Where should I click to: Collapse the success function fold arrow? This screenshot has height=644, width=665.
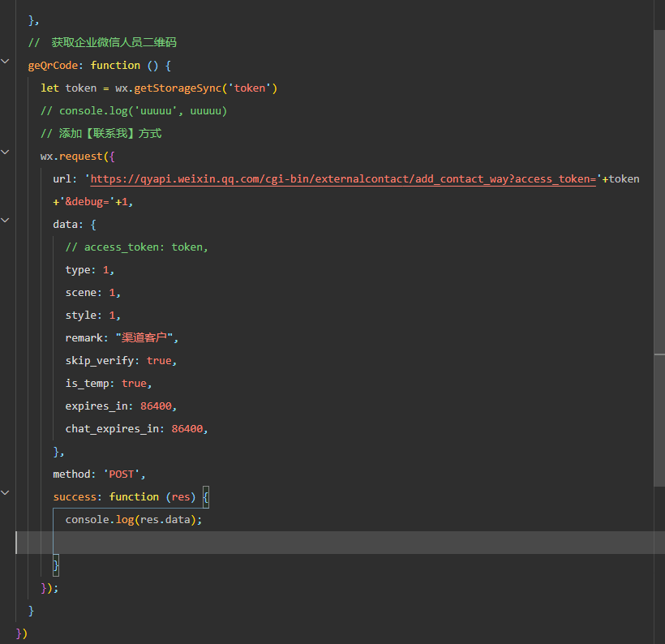[5, 493]
